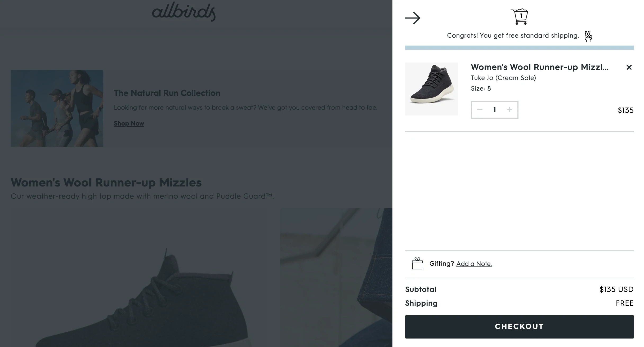The image size is (644, 347).
Task: Click the shopping cart icon showing 1 item
Action: [519, 17]
